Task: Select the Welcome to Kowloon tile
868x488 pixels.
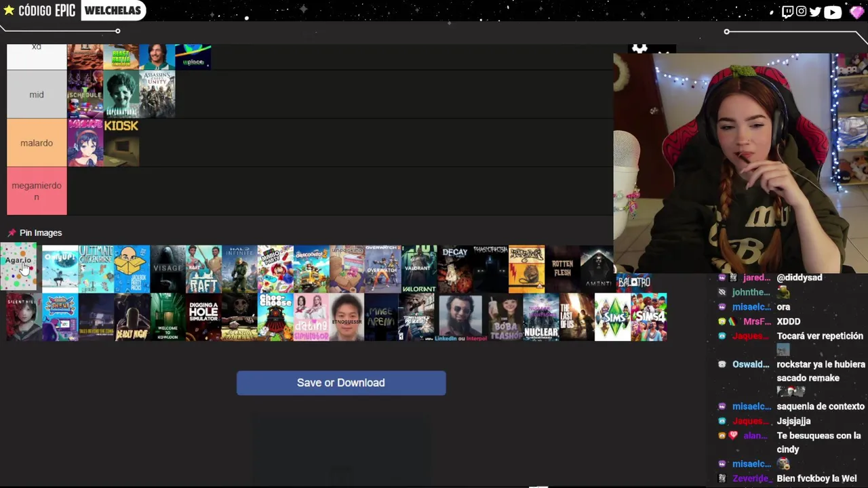Action: (167, 317)
